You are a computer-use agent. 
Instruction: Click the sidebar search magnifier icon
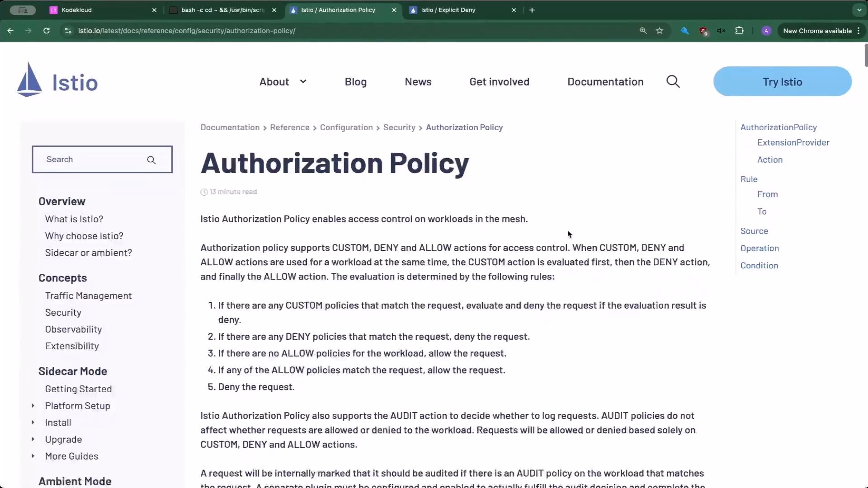click(151, 160)
